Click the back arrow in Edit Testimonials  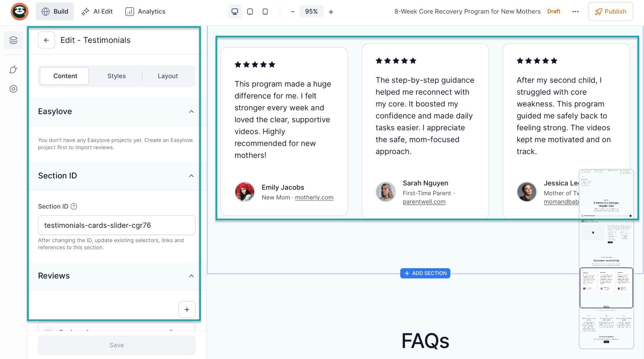coord(46,40)
